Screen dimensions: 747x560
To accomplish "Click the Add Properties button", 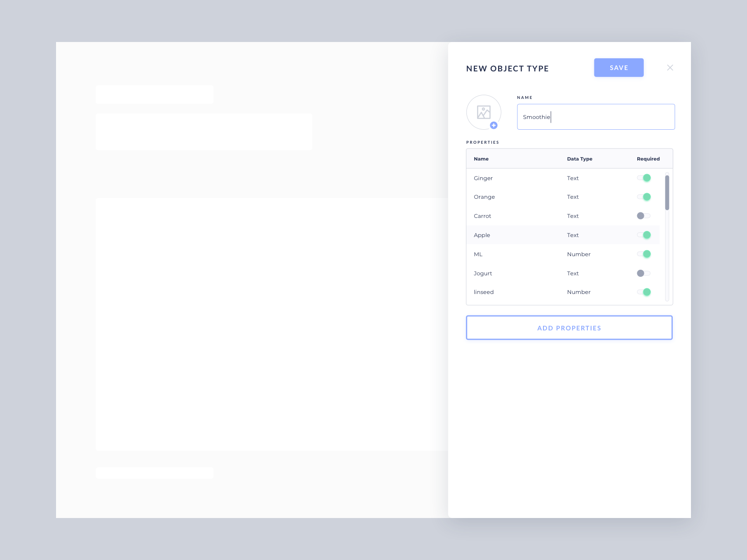I will (x=569, y=328).
